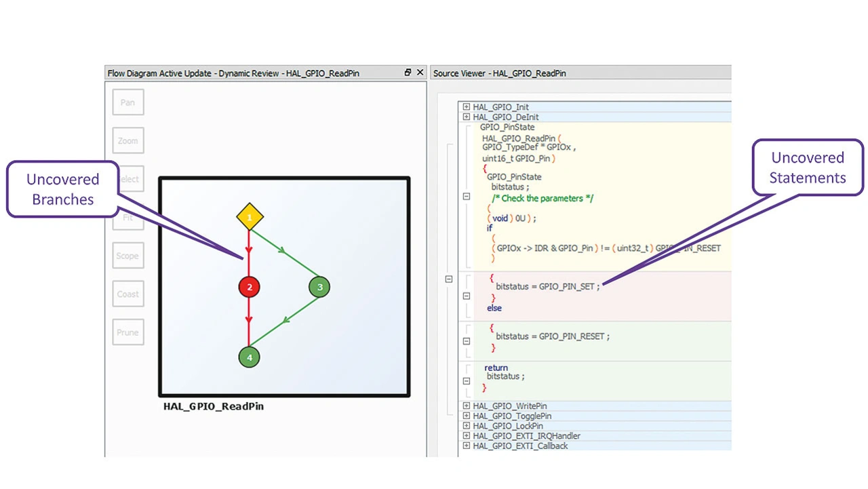
Task: Click the Scope tool button
Action: click(127, 256)
